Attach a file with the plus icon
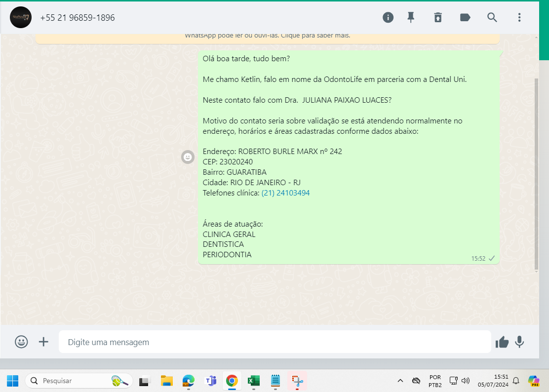The height and width of the screenshot is (392, 549). (43, 342)
